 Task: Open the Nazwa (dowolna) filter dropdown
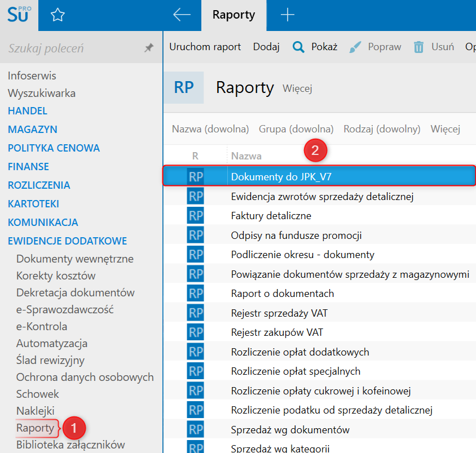pyautogui.click(x=210, y=129)
